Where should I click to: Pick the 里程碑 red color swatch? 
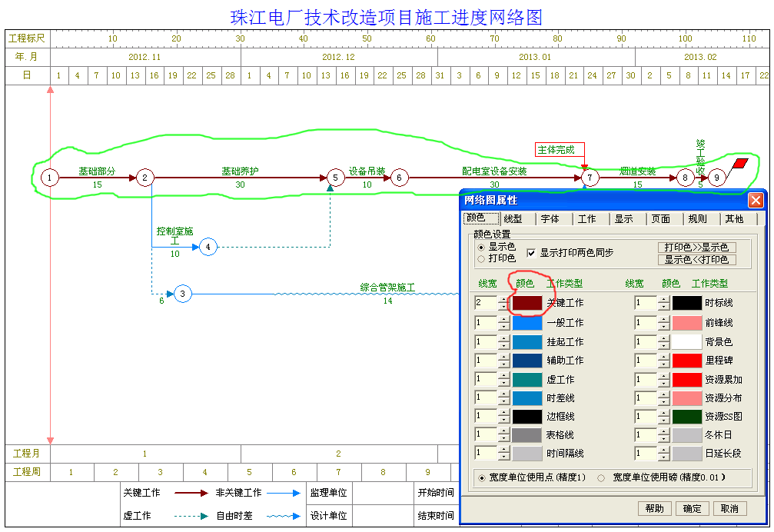point(686,361)
